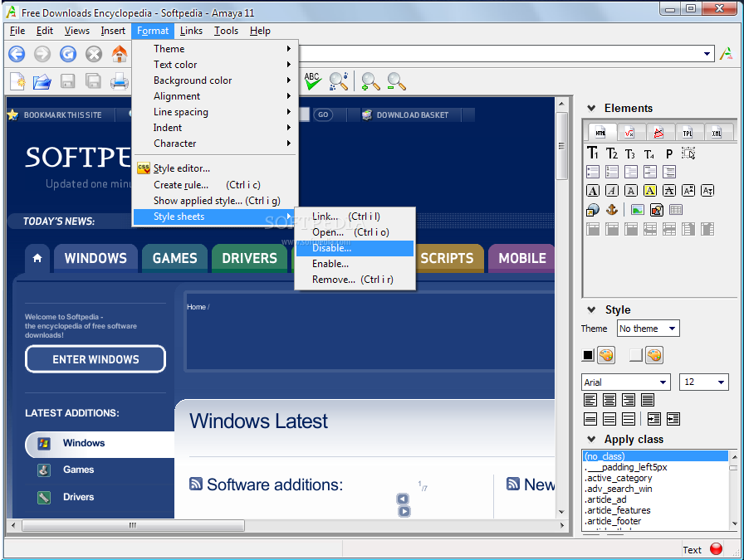Open the Theme dropdown showing No theme

point(649,329)
